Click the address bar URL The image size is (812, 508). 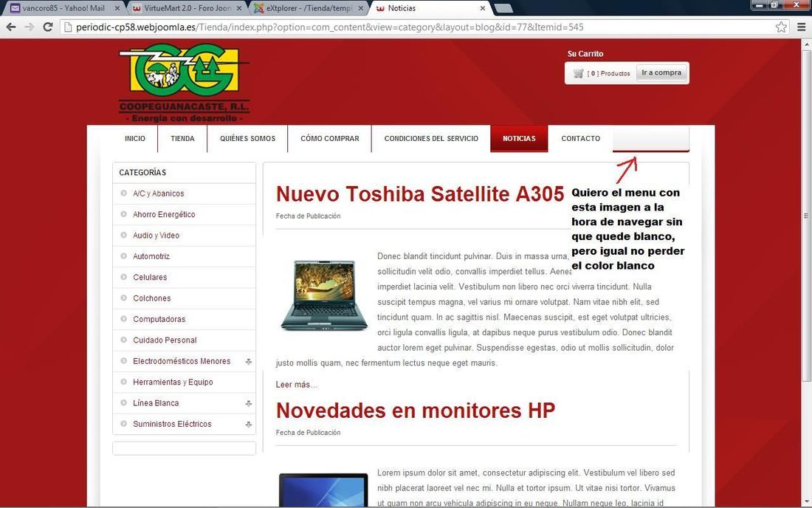[x=329, y=27]
